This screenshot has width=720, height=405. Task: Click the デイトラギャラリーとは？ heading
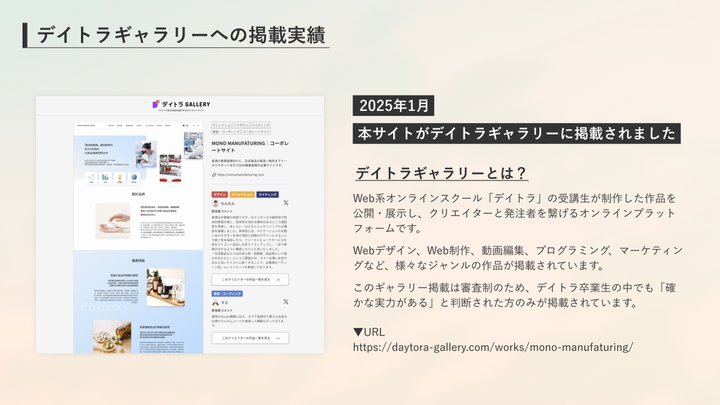pyautogui.click(x=441, y=173)
